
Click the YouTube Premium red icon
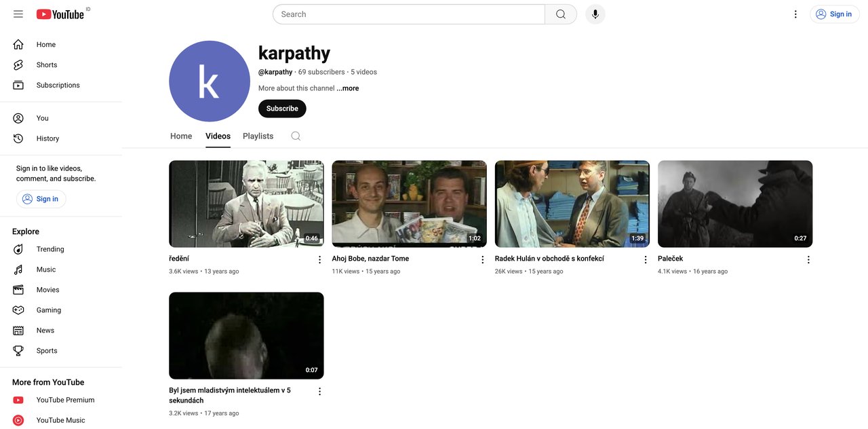(18, 400)
